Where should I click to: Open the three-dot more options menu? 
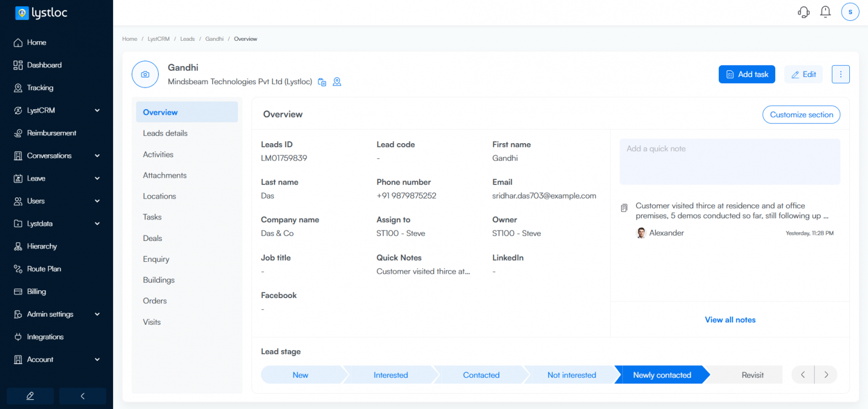840,74
